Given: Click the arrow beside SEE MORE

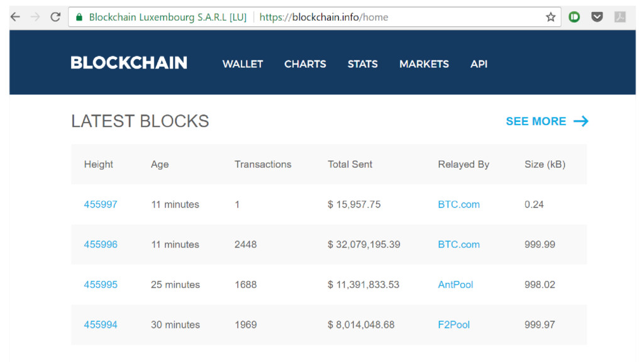Looking at the screenshot, I should coord(580,121).
